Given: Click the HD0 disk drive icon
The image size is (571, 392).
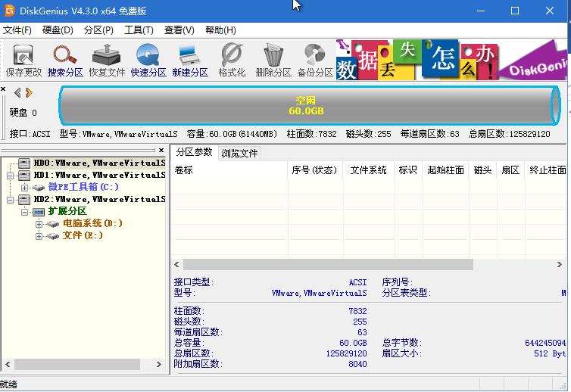Looking at the screenshot, I should click(x=24, y=163).
